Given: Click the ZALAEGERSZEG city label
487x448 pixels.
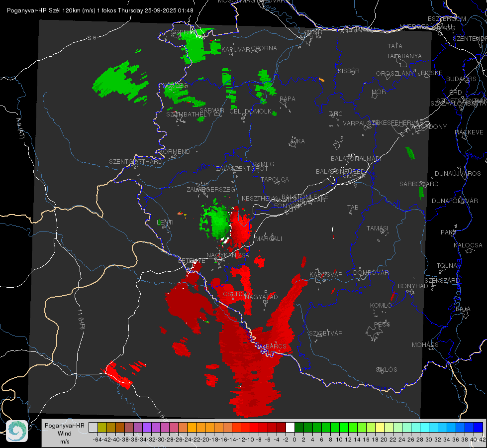Looking at the screenshot, I should pos(211,189).
